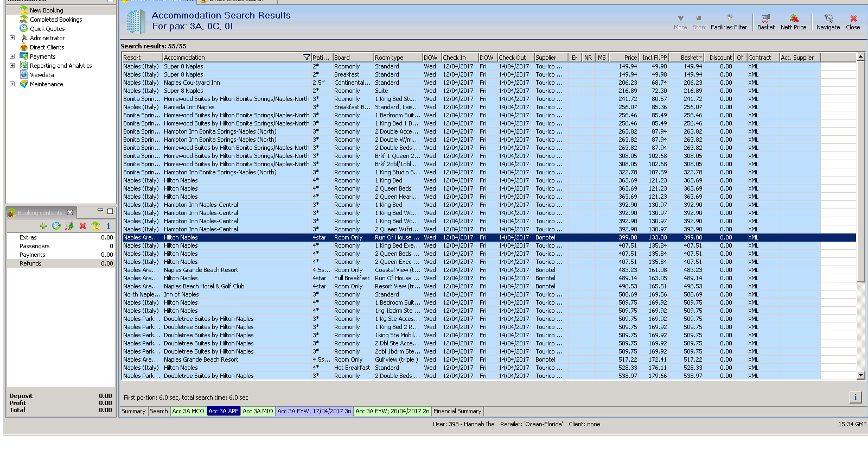Click the Passengers row in Booking contents
Viewport: 868px width, 467px height.
pyautogui.click(x=61, y=246)
